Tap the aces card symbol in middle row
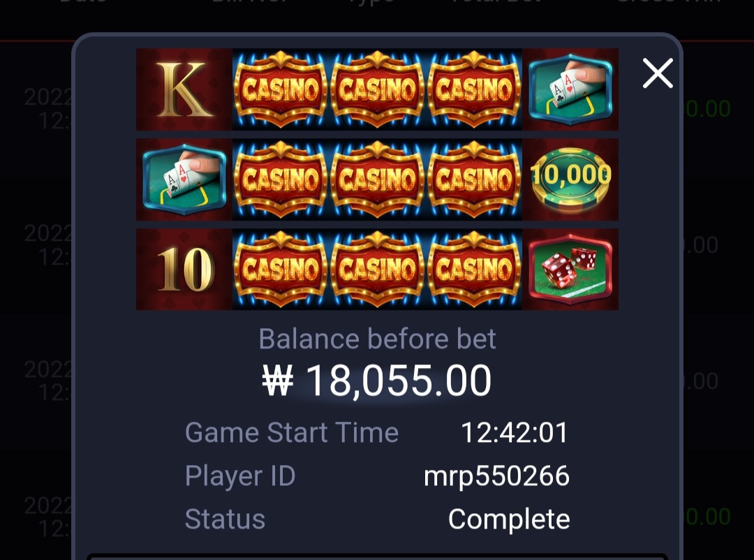 [x=184, y=179]
